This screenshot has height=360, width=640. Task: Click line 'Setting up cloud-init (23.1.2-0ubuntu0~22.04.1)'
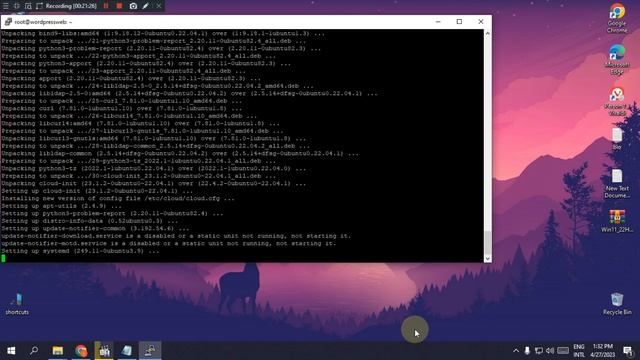tap(97, 191)
